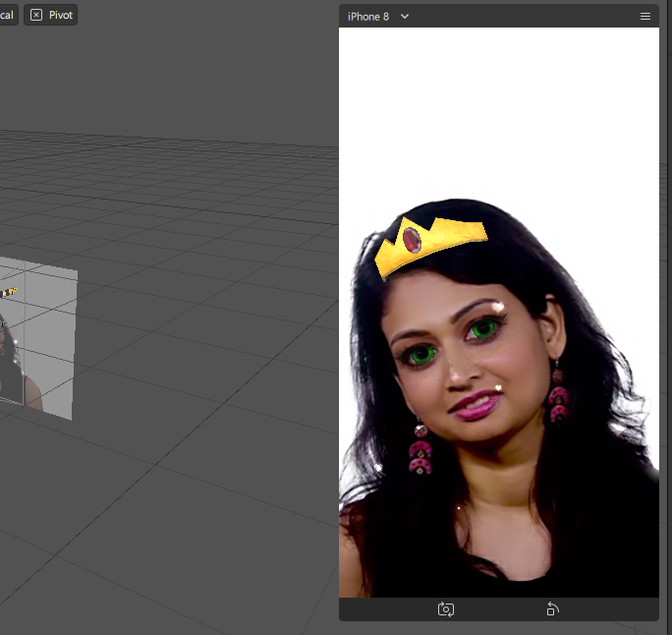
Task: Switch the preview camera with flip icon
Action: [446, 609]
